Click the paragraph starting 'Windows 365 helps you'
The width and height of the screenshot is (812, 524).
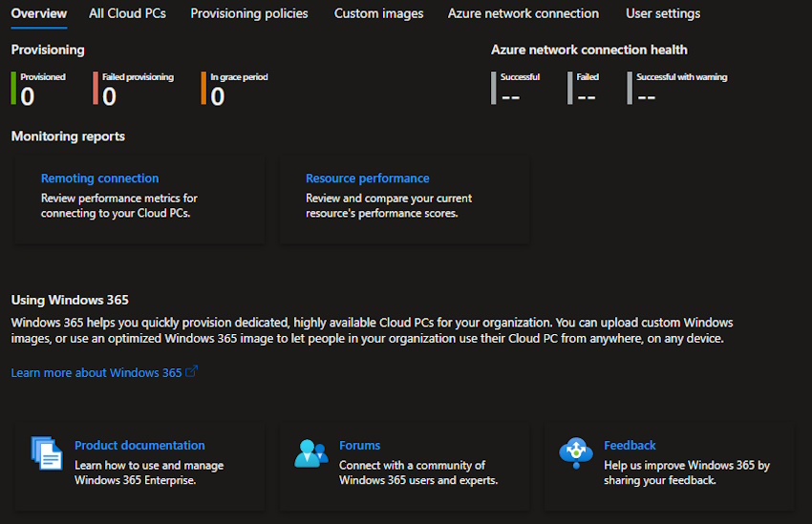point(372,330)
